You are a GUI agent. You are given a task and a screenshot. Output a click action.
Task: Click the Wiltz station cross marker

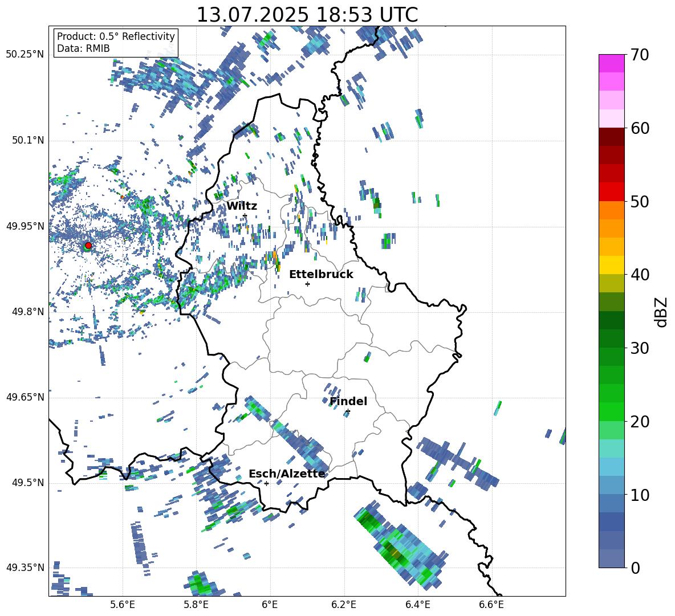[x=245, y=215]
